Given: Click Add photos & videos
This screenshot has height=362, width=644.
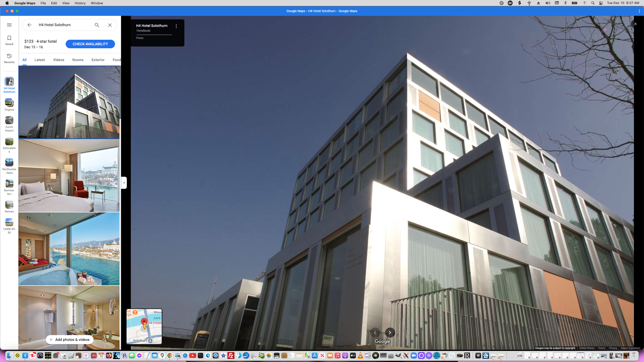Looking at the screenshot, I should (70, 339).
